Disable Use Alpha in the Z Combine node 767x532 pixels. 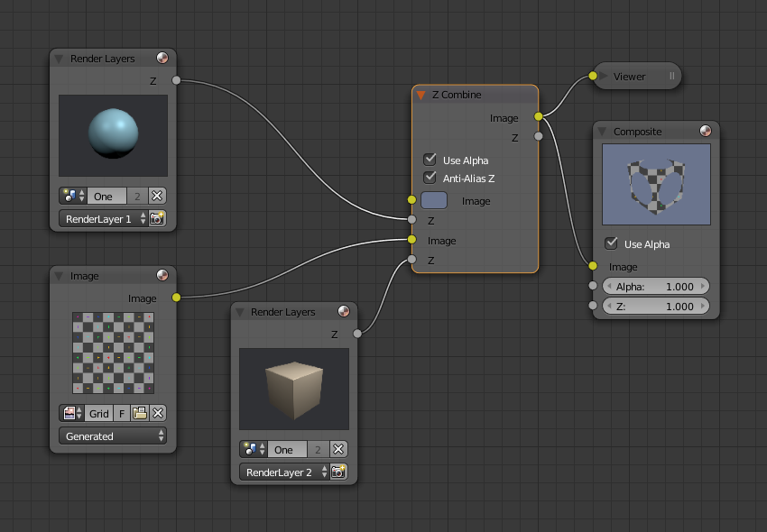point(430,160)
